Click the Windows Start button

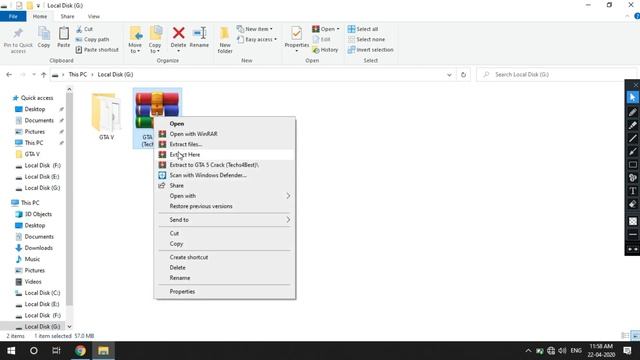(x=11, y=351)
